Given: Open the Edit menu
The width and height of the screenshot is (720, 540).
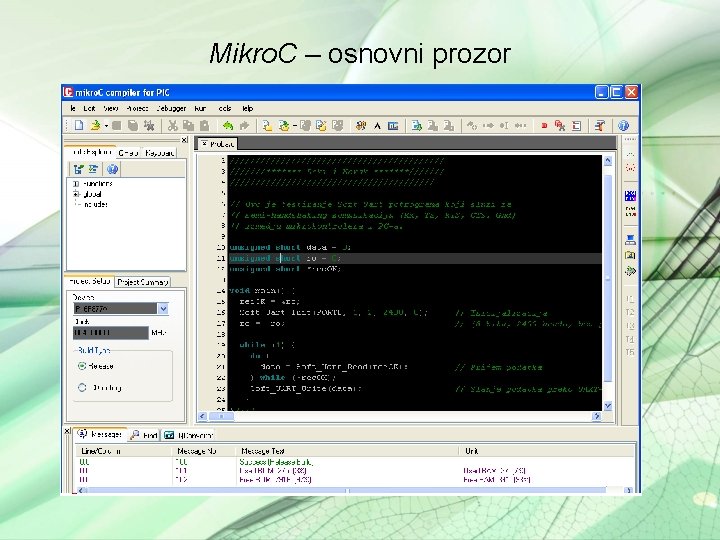Looking at the screenshot, I should [x=89, y=108].
